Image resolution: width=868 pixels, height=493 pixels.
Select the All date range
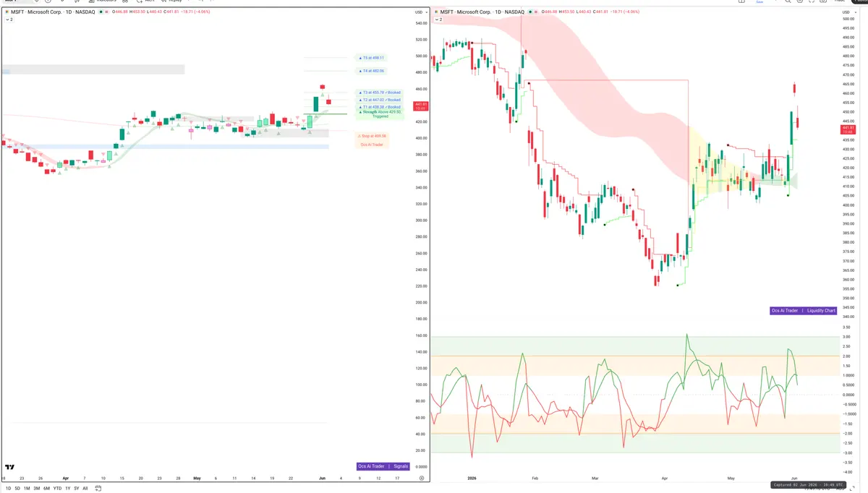[85, 488]
